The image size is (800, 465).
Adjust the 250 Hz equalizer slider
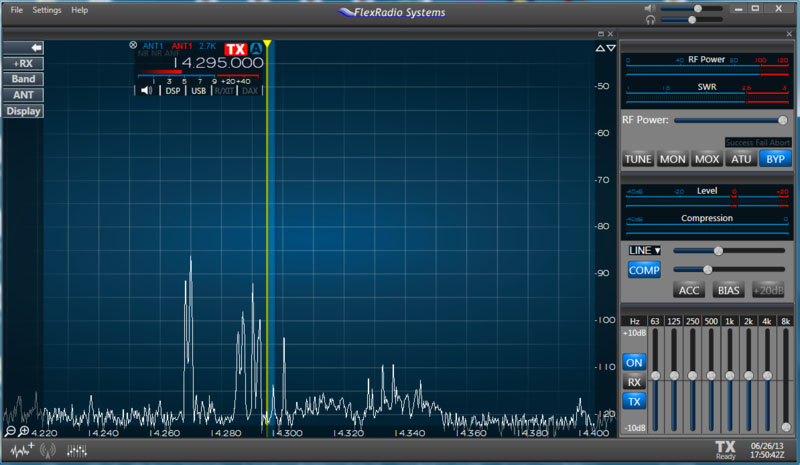tap(692, 376)
